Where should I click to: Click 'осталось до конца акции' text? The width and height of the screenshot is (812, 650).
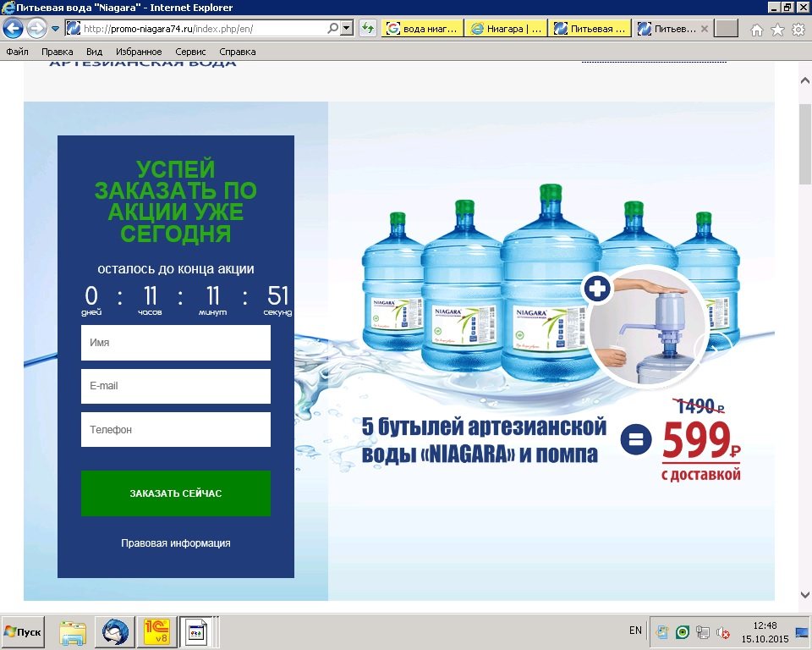click(176, 269)
